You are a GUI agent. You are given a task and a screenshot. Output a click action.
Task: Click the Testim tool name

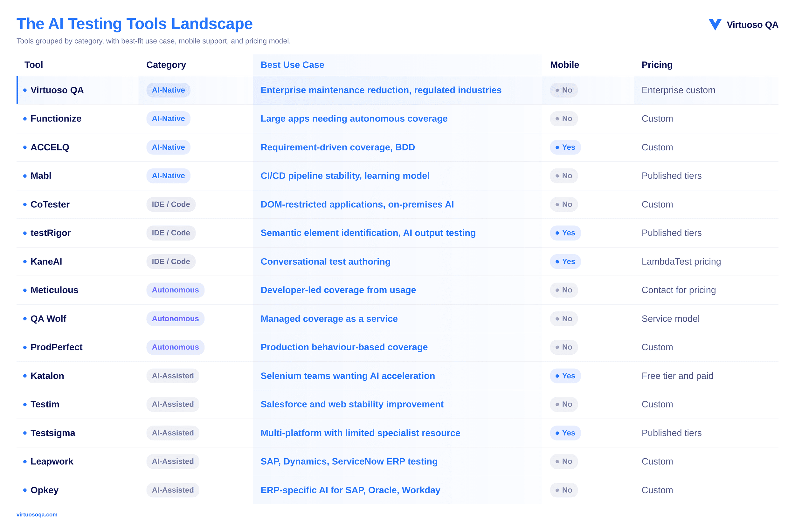(45, 405)
